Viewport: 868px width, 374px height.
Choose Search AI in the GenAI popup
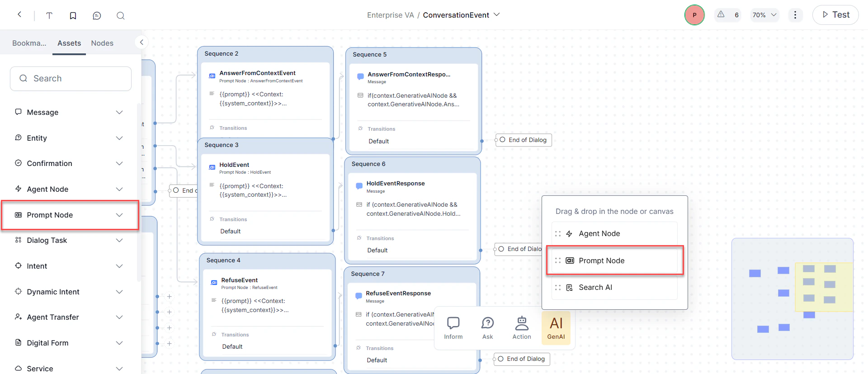tap(614, 288)
